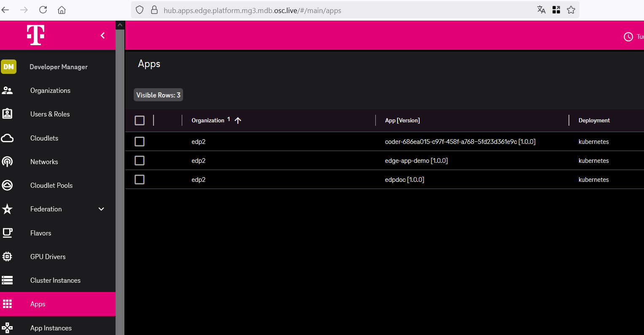Click the Cloudlets cloud icon
Screen dimensions: 644x335
coord(8,138)
